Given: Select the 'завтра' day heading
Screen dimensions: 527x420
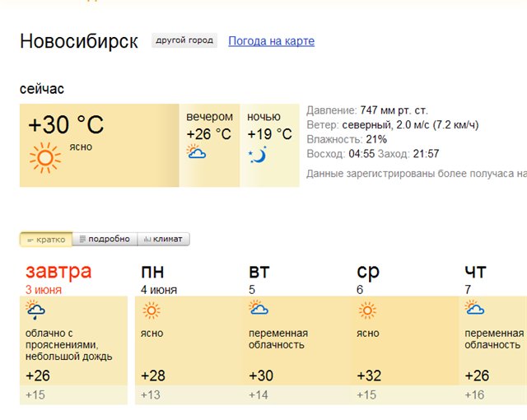Looking at the screenshot, I should point(58,271).
